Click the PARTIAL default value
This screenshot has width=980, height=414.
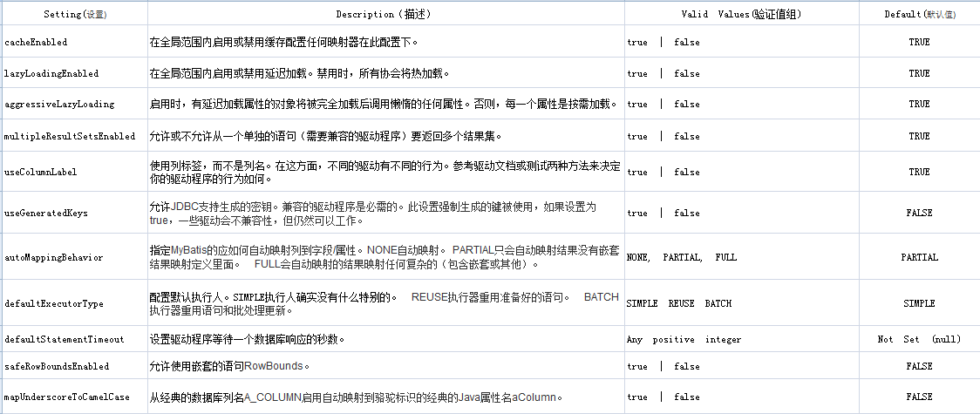(x=919, y=257)
